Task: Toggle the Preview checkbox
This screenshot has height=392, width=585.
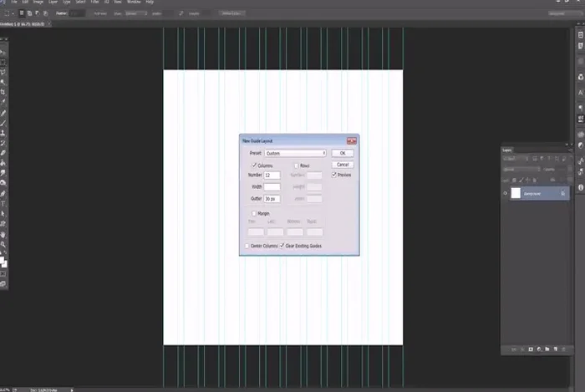Action: tap(334, 176)
